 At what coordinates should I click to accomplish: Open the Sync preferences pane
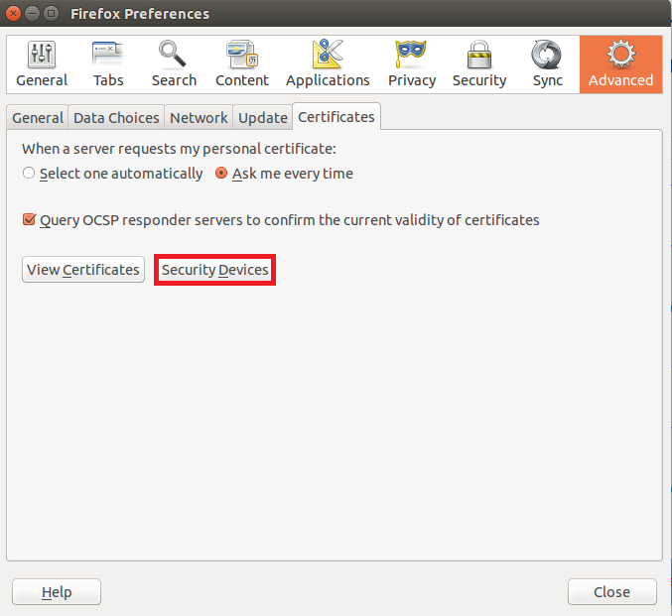pos(547,64)
